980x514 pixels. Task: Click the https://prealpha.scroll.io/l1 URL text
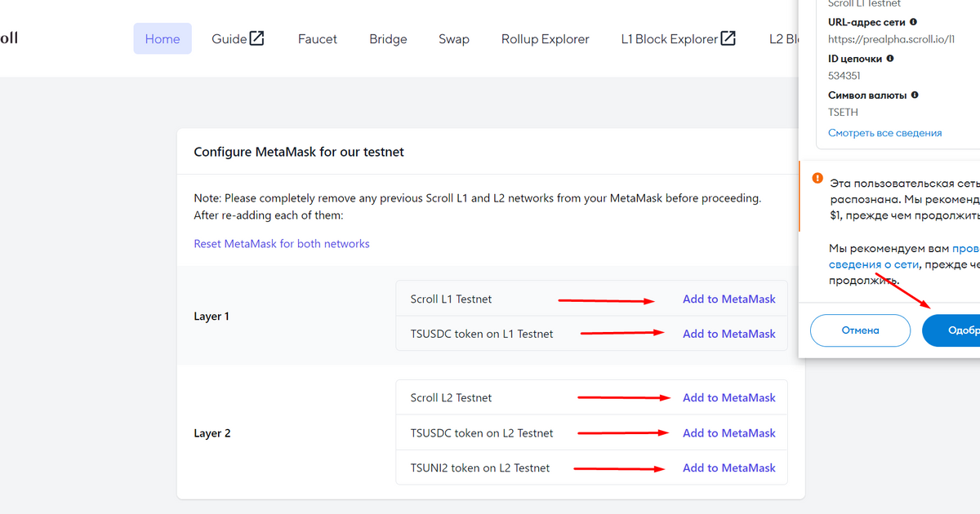tap(892, 39)
